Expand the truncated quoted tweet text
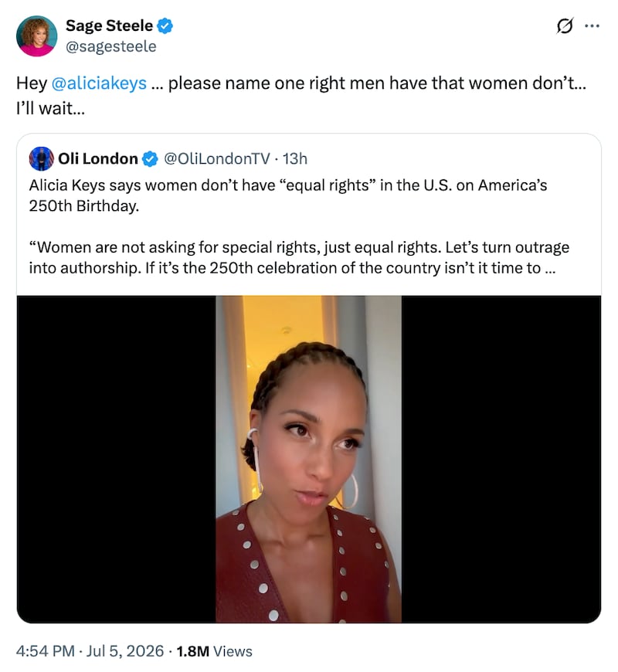Screen dimensions: 618x672 coord(550,268)
